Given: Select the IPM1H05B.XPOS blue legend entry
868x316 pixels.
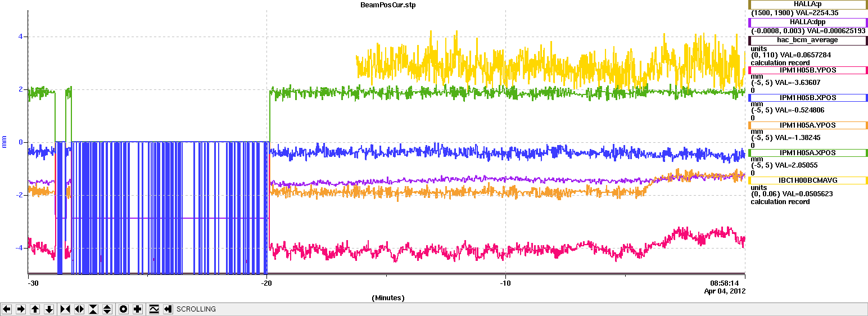Looking at the screenshot, I should pyautogui.click(x=807, y=98).
